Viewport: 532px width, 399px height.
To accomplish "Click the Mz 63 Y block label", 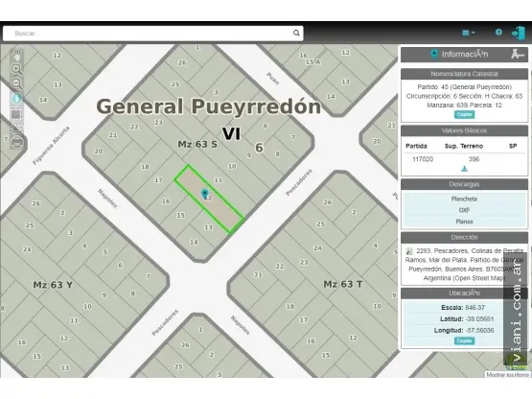I will (53, 285).
